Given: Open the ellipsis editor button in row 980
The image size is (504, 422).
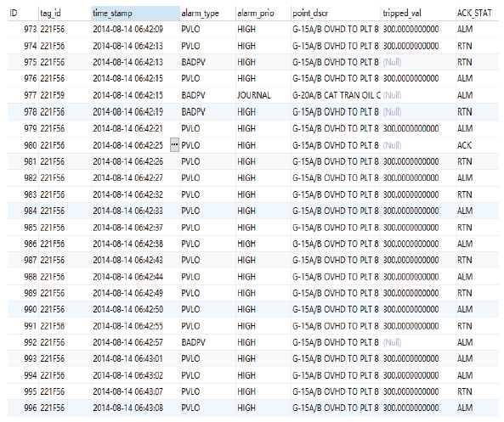Looking at the screenshot, I should pyautogui.click(x=174, y=145).
